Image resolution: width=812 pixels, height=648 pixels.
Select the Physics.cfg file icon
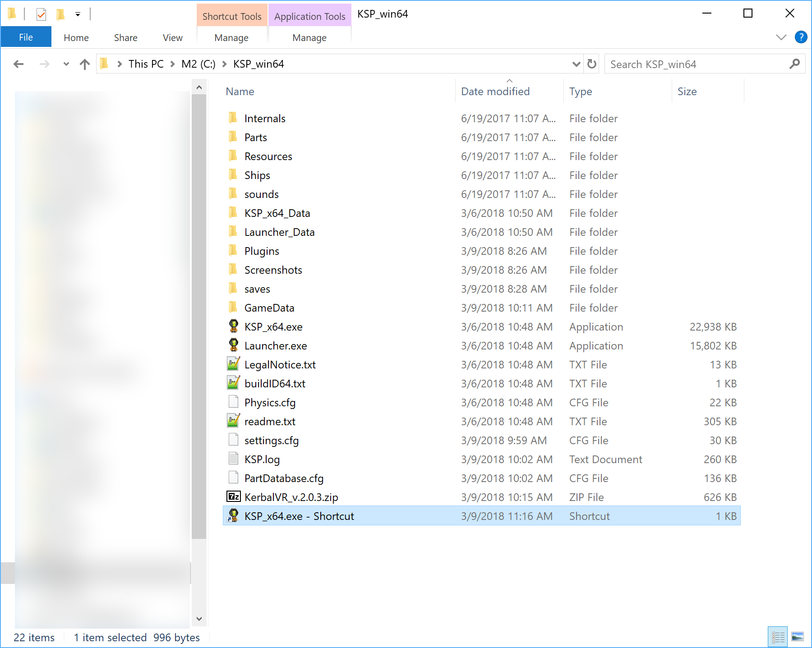(x=233, y=402)
